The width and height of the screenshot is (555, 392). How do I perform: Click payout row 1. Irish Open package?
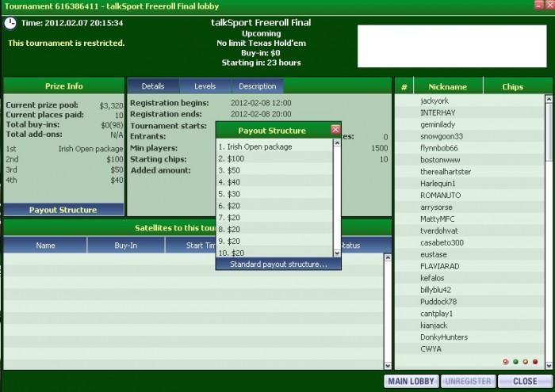click(274, 147)
